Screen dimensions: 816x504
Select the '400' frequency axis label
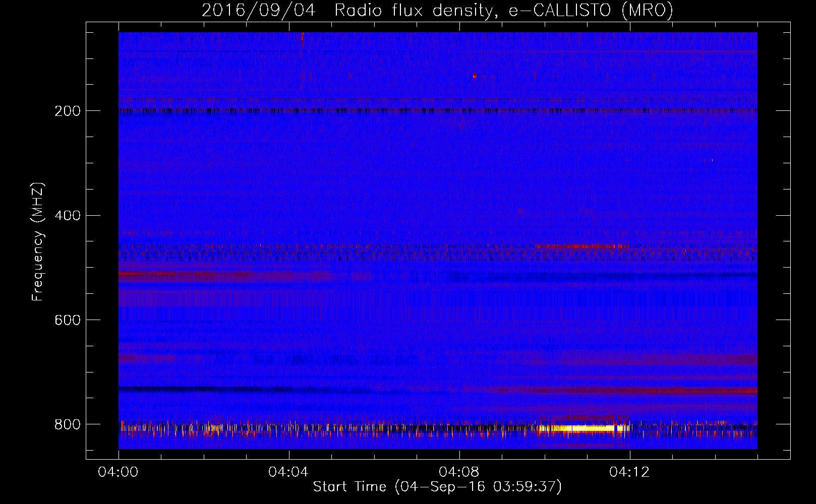point(68,216)
